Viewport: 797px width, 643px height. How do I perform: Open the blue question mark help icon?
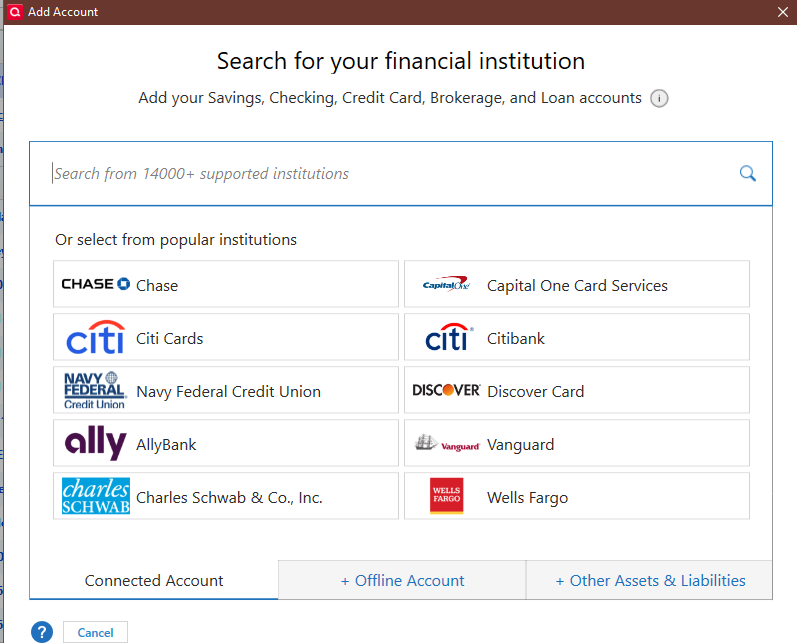(42, 632)
